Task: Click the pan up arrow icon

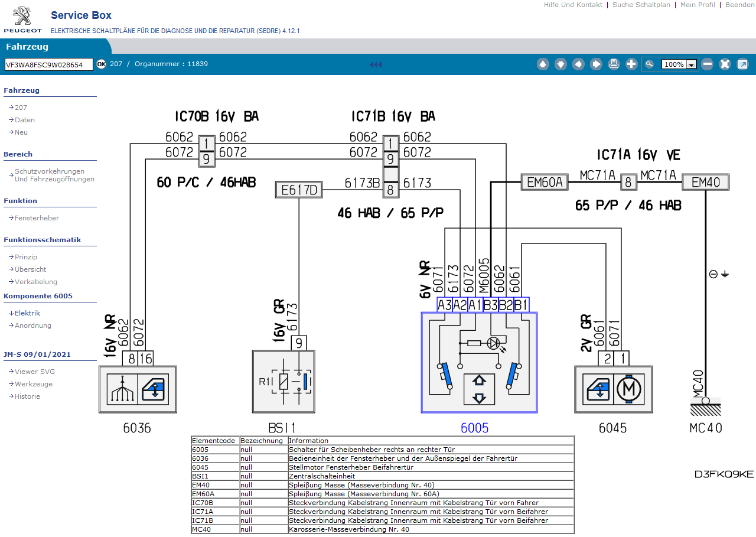Action: 543,64
